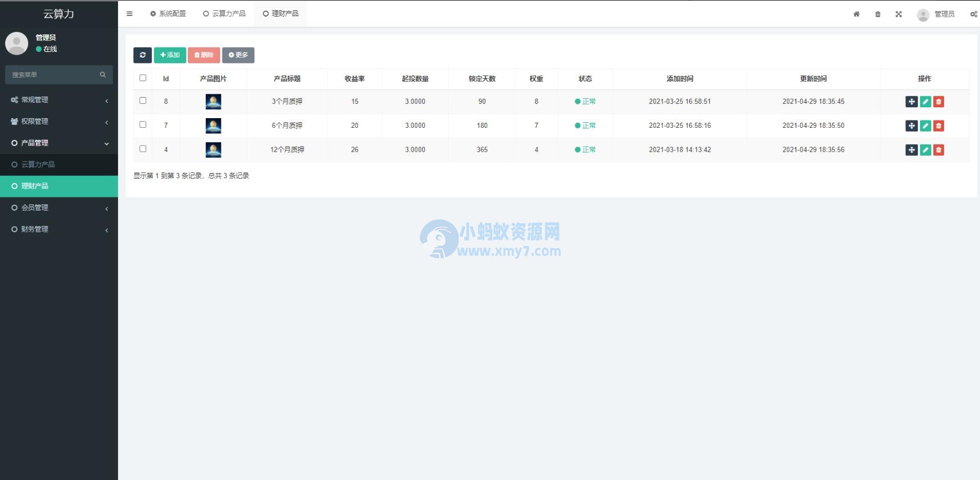Click the lock days value 365
Screen dimensions: 980x480
point(482,150)
